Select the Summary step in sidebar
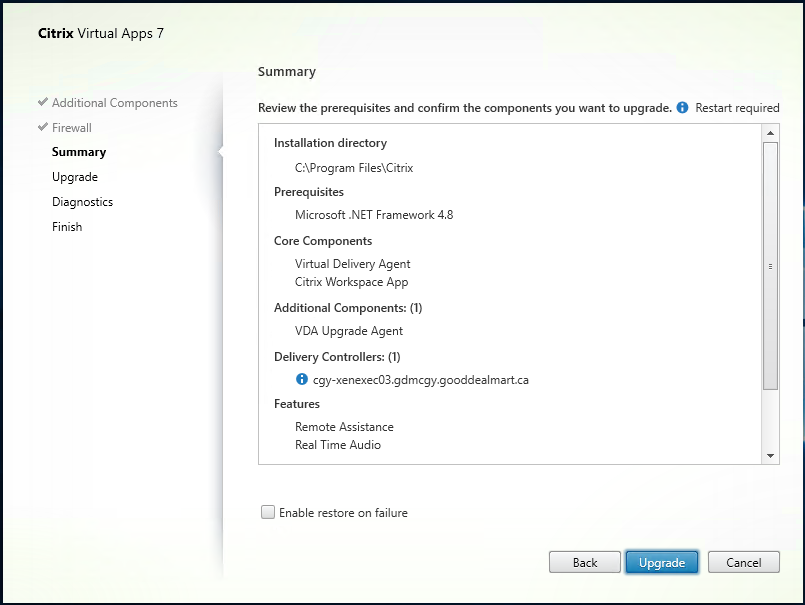805x605 pixels. (79, 152)
